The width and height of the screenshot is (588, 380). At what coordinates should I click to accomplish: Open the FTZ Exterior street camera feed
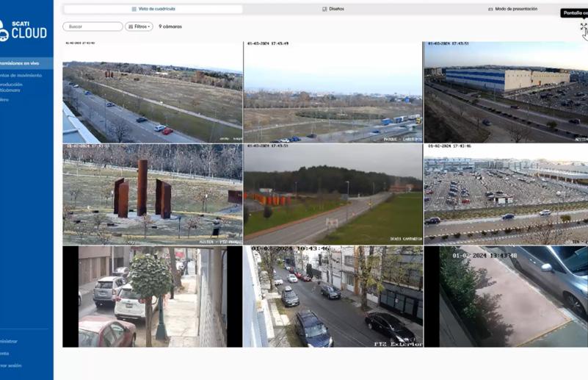click(x=333, y=296)
